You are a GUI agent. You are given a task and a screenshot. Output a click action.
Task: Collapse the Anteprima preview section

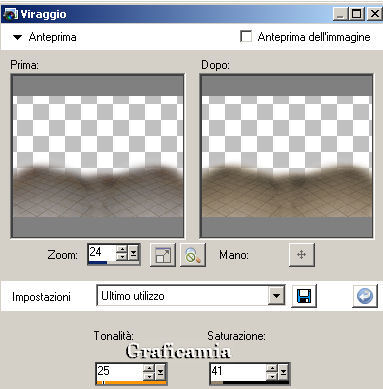[17, 37]
